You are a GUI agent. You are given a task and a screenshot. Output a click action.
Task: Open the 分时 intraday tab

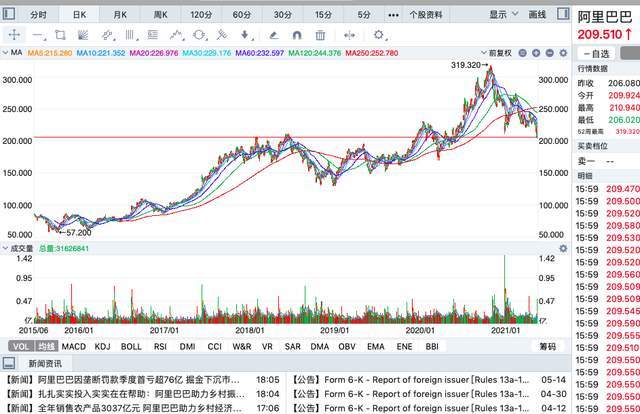click(38, 15)
